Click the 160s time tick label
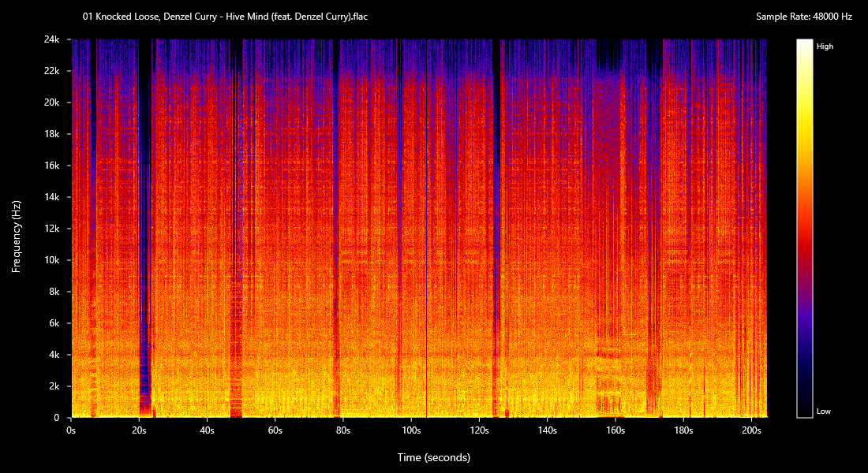Viewport: 868px width, 473px height. 615,430
